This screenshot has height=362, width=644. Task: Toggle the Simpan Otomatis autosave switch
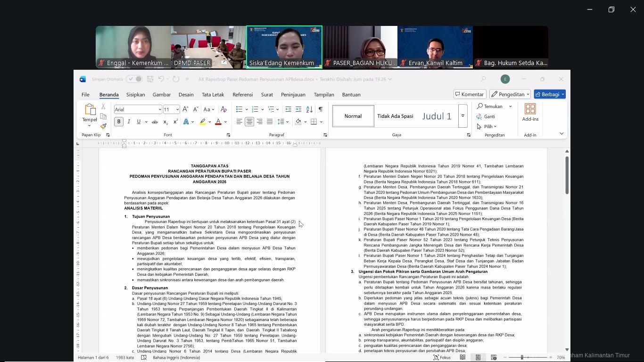134,79
